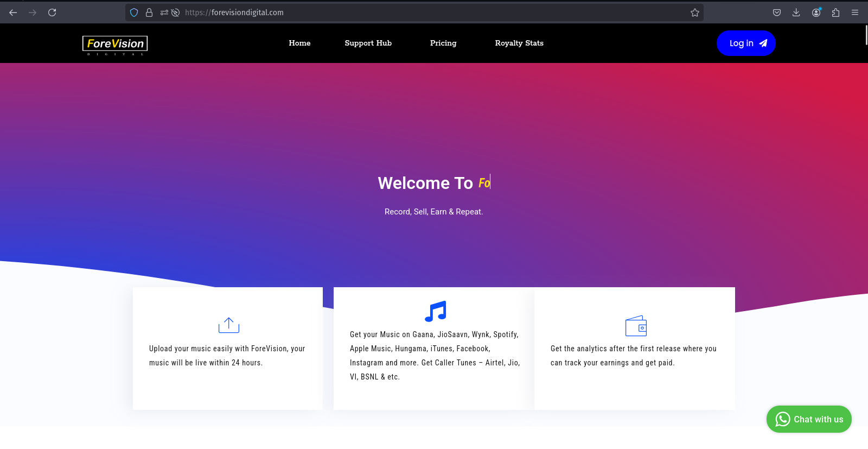Click the Log in button text
Screen dimensions: 868x449
[x=741, y=43]
